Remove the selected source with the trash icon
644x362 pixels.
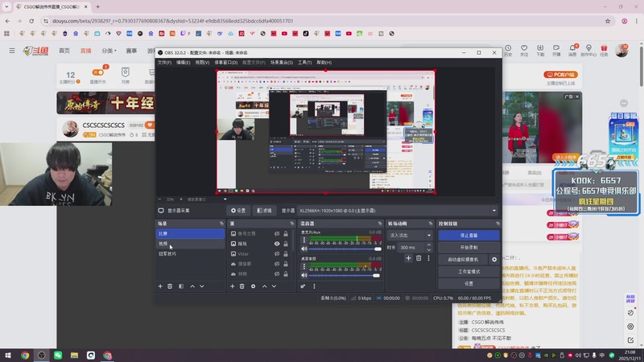242,286
